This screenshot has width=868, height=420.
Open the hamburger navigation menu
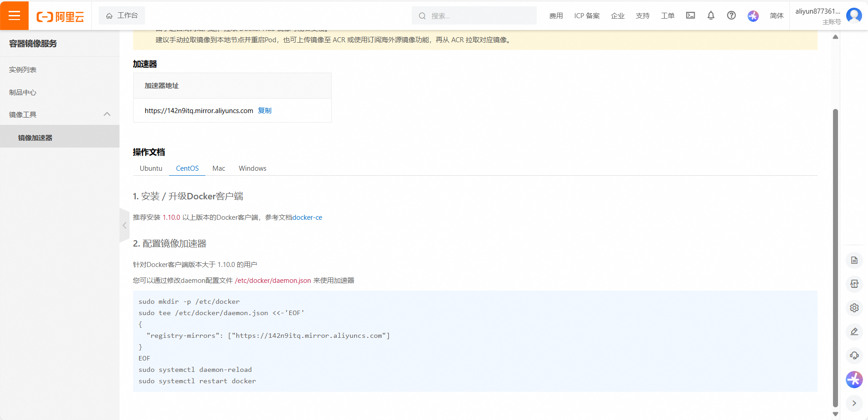coord(14,15)
